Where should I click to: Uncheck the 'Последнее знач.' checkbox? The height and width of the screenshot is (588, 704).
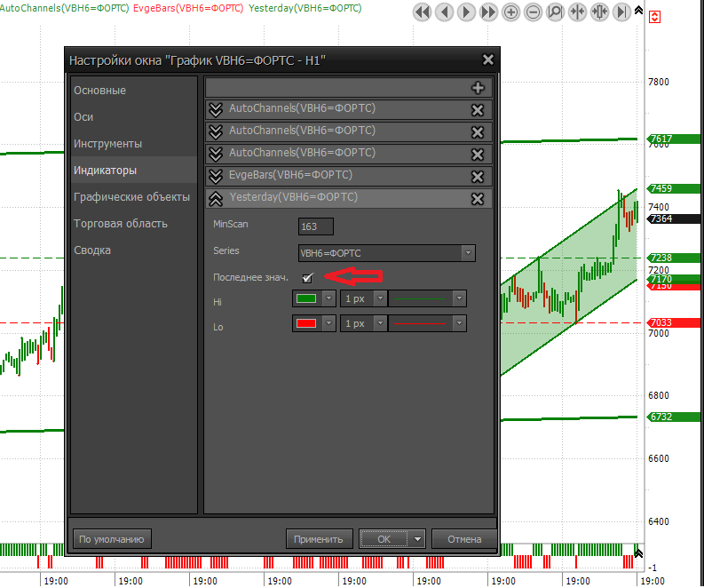308,278
